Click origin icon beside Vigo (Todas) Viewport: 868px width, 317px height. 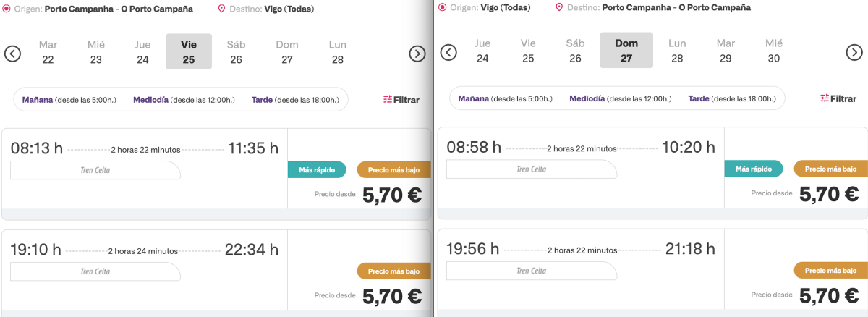click(442, 7)
